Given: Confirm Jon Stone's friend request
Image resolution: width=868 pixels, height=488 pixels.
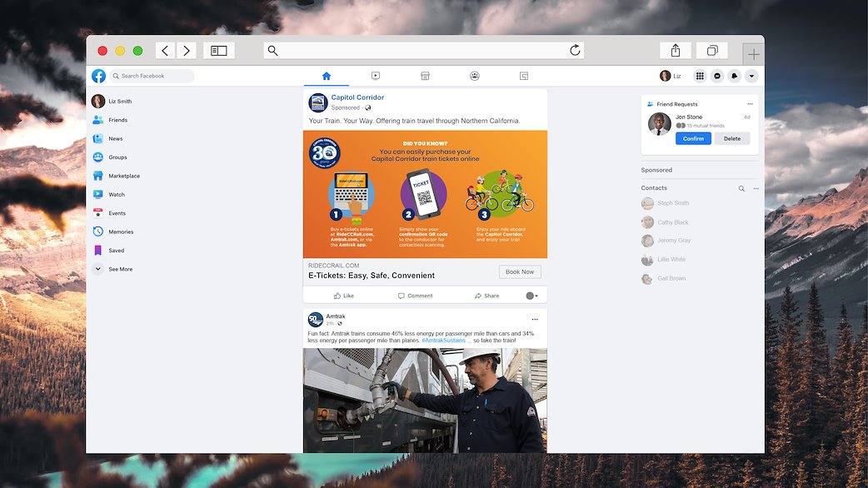Looking at the screenshot, I should point(693,139).
